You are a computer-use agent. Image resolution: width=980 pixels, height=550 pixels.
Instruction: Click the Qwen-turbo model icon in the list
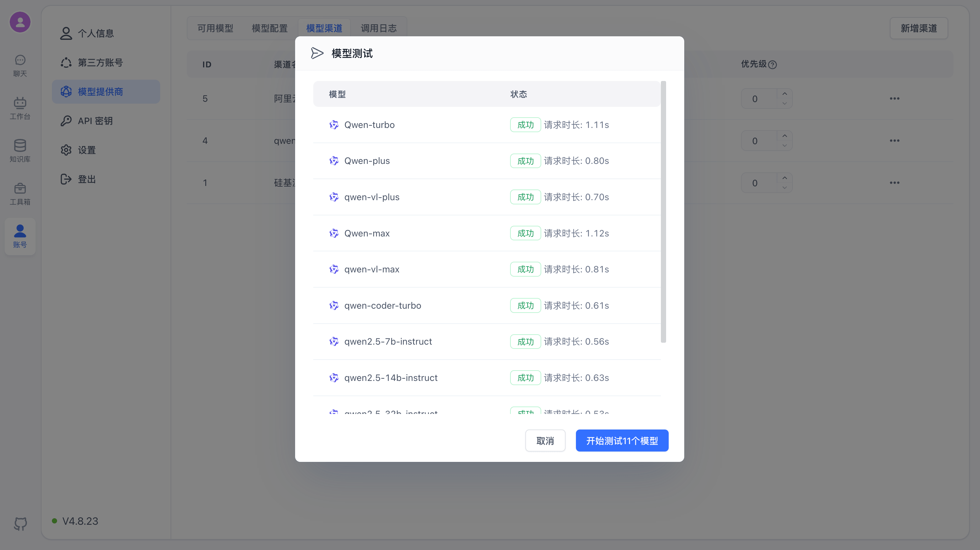(x=334, y=125)
